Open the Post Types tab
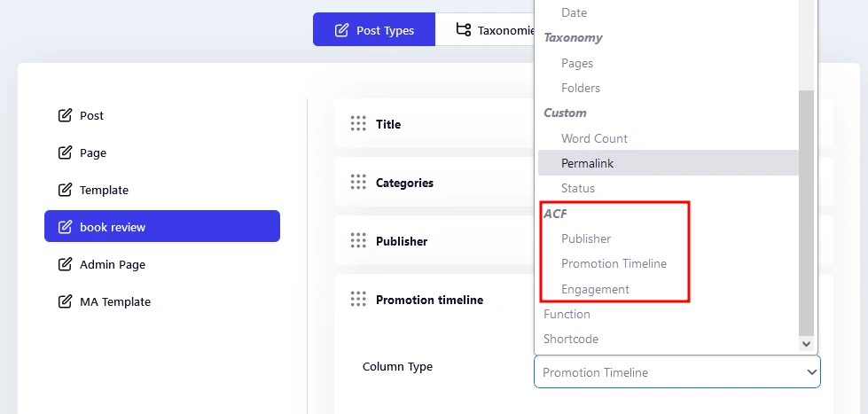This screenshot has width=868, height=414. click(x=374, y=30)
